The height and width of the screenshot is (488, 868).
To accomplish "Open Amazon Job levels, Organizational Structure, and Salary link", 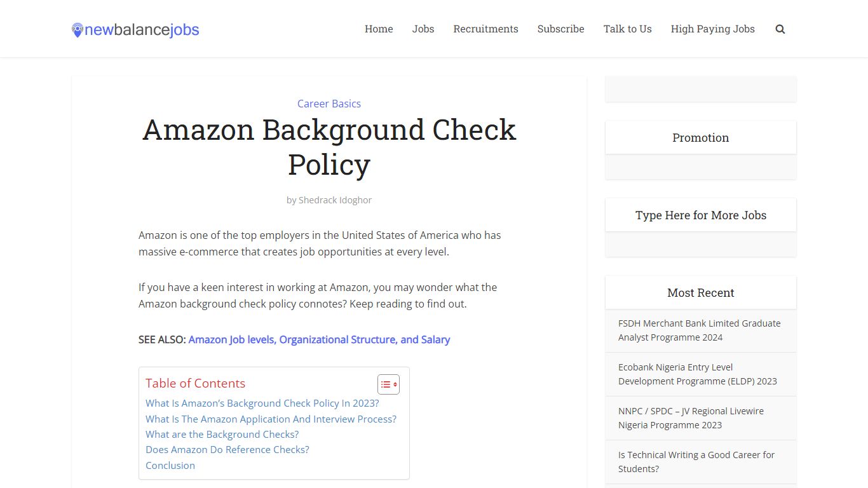I will click(319, 340).
